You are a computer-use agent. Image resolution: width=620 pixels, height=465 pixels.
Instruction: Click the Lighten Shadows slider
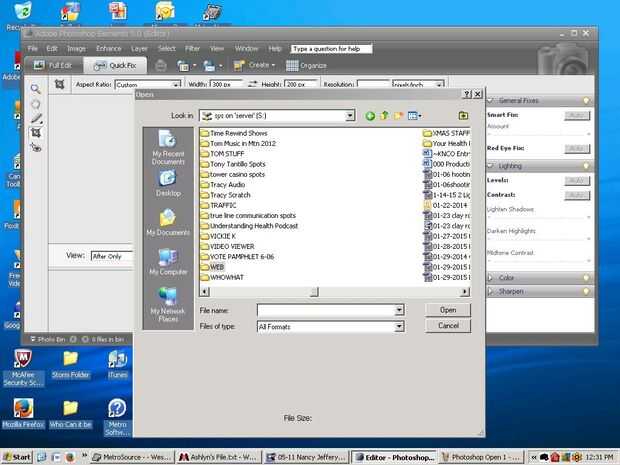click(539, 217)
